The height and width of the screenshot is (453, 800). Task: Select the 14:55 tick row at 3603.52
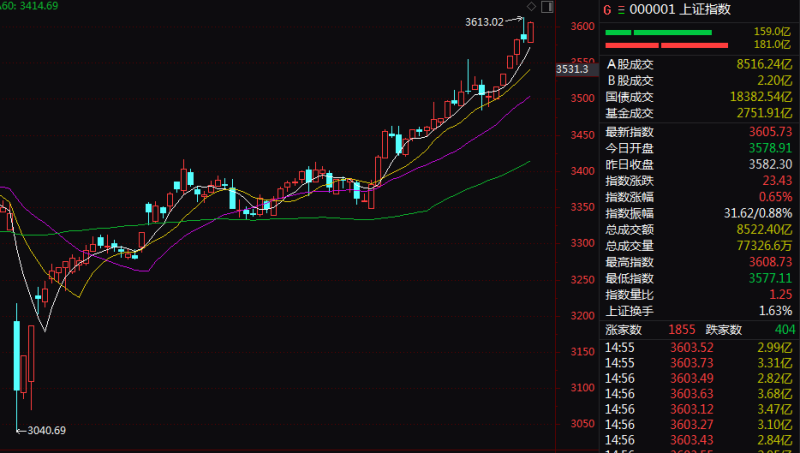[x=698, y=347]
